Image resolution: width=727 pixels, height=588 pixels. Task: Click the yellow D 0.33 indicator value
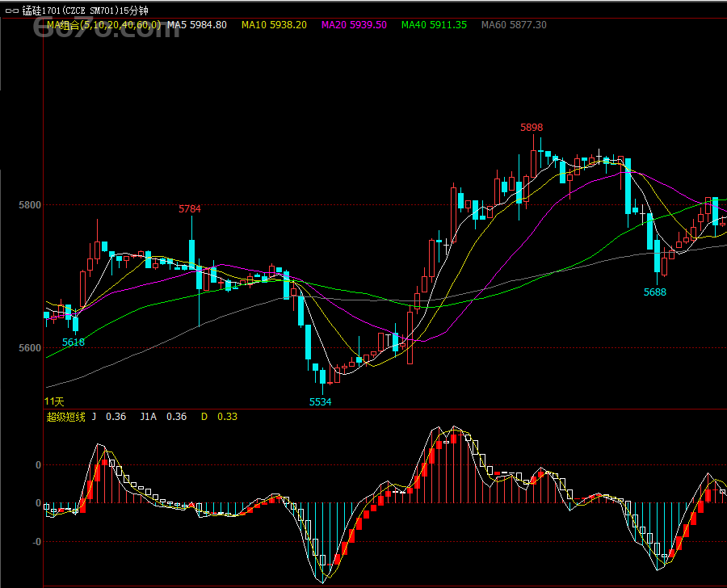[x=219, y=417]
